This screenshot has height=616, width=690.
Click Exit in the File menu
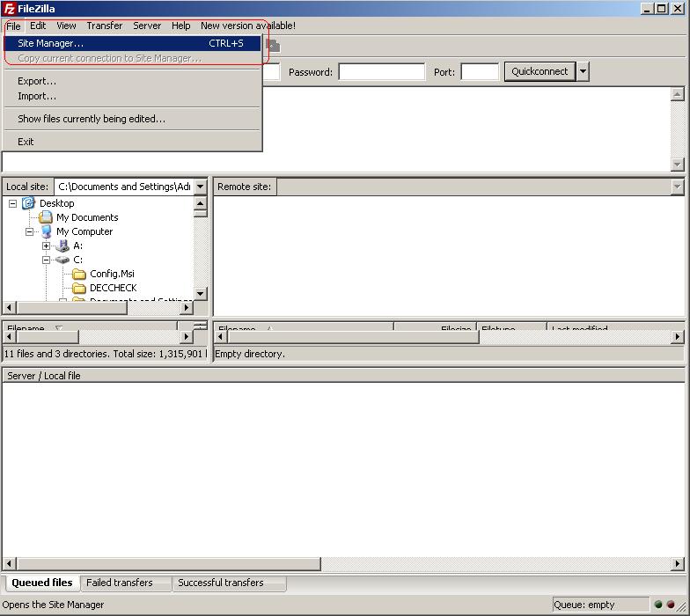point(132,142)
